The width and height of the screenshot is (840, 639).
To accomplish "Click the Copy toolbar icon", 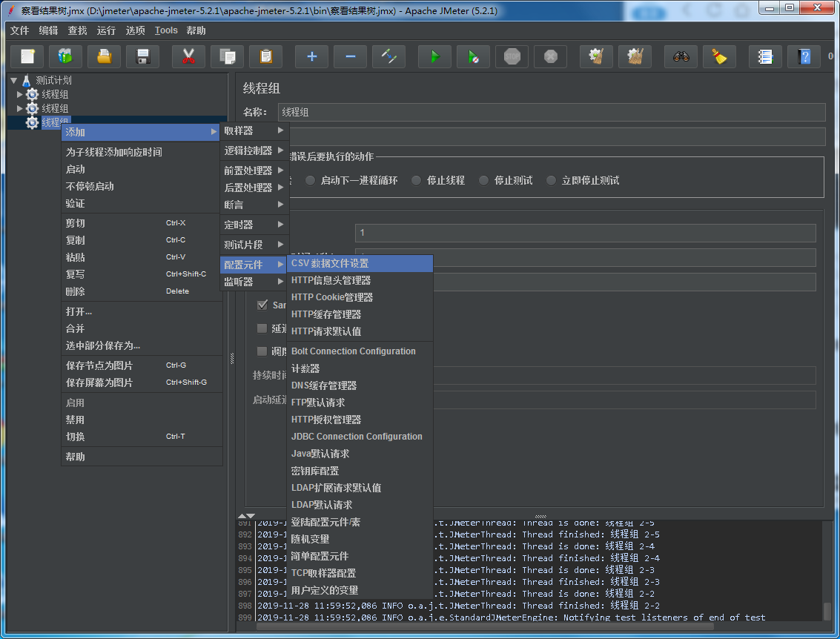I will [227, 56].
